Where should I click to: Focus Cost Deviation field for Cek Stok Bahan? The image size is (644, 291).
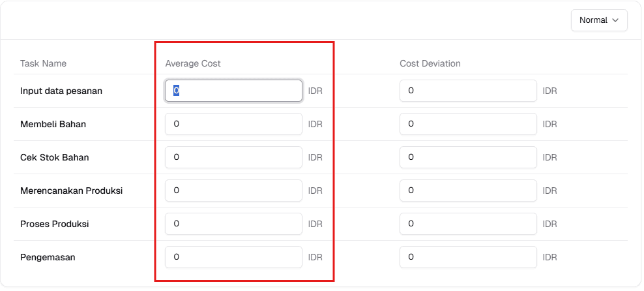(468, 157)
